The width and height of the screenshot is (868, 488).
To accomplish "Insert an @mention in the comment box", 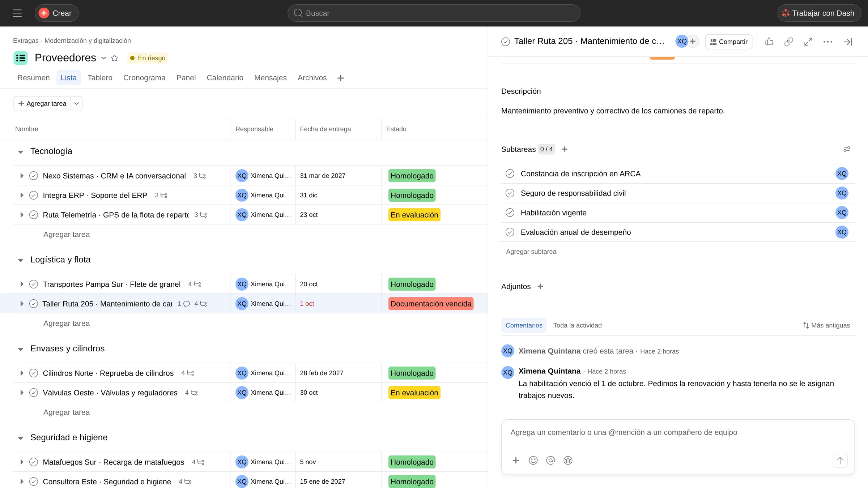I will (550, 460).
